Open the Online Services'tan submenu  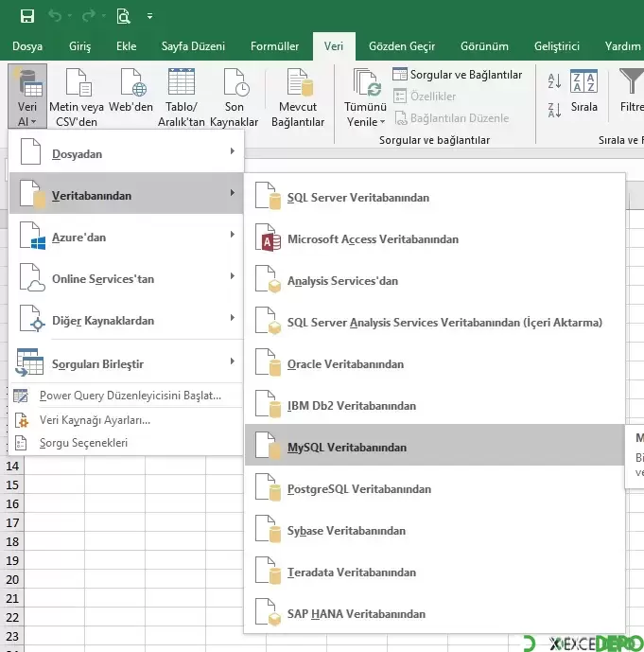[127, 276]
